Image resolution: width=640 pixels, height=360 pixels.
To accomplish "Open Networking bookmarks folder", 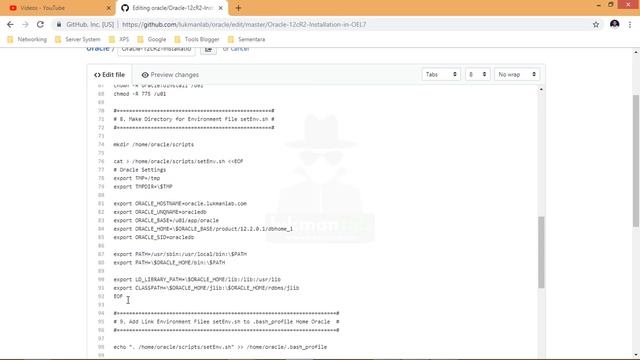I will [27, 39].
